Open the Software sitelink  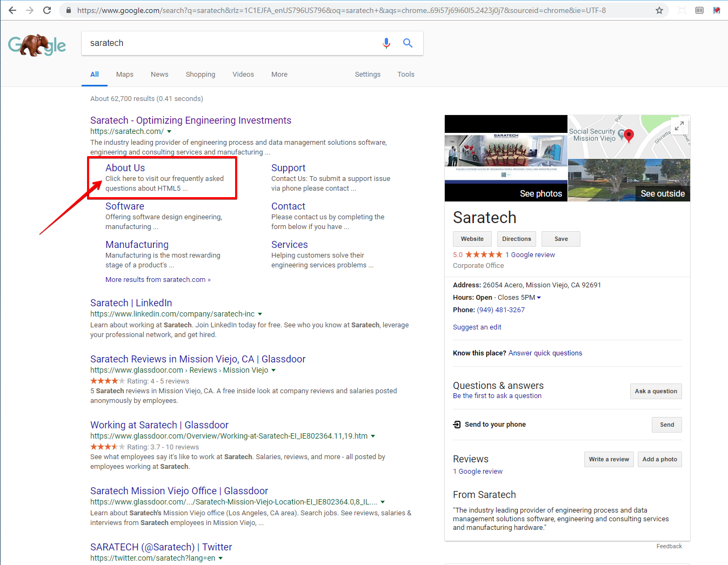point(125,206)
